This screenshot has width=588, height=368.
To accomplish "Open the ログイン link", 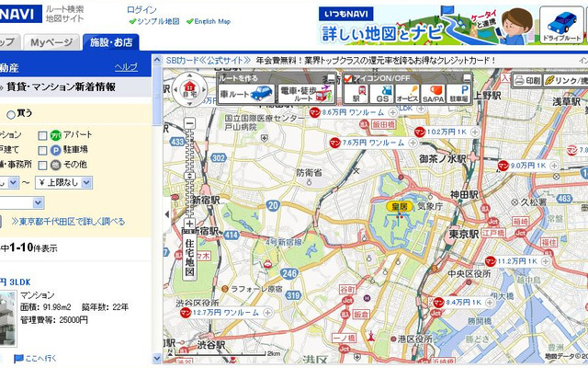I will coord(141,9).
